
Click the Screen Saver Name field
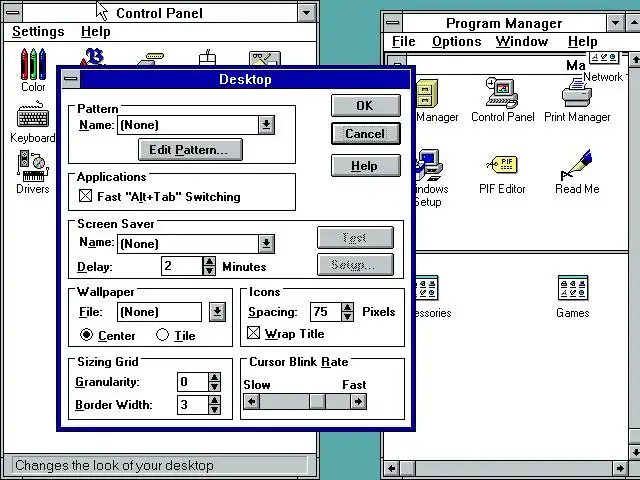click(x=188, y=244)
